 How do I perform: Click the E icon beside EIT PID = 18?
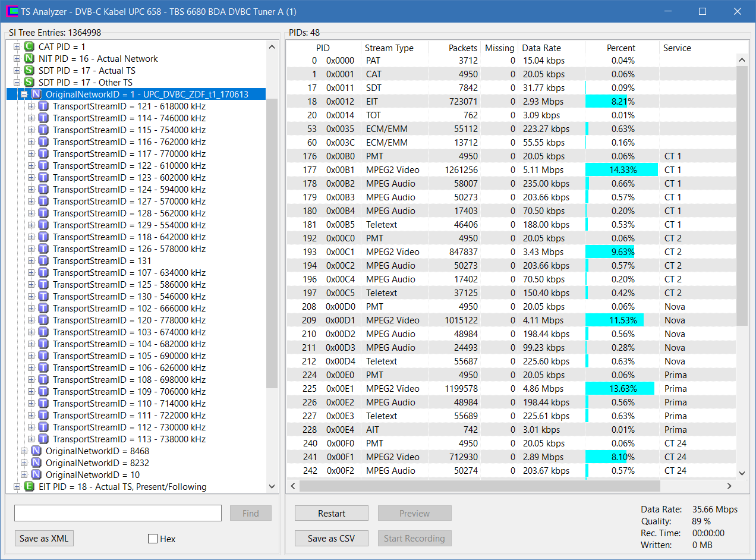pyautogui.click(x=29, y=486)
